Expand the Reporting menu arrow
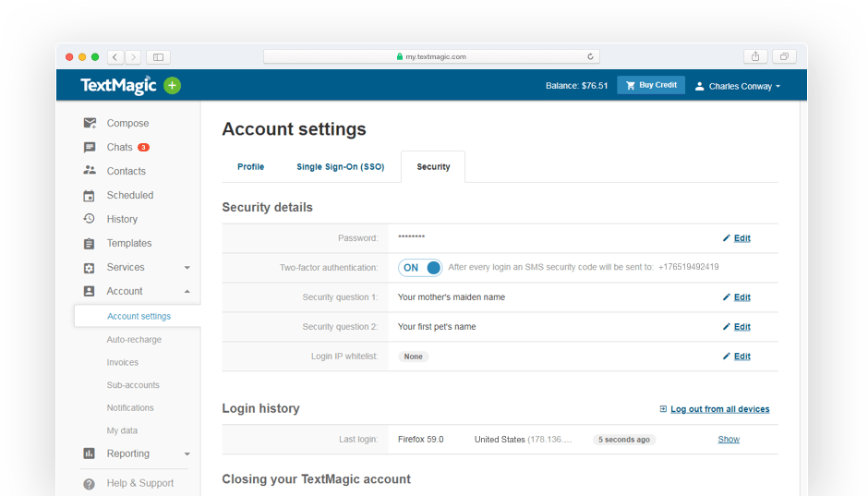Screen dimensions: 868x496 click(x=187, y=454)
